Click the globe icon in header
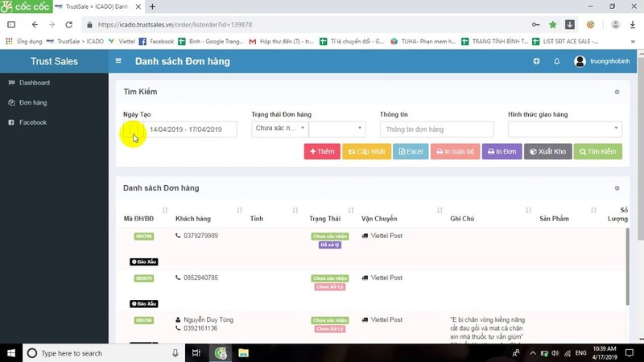Viewport: 644px width, 362px height. (537, 61)
